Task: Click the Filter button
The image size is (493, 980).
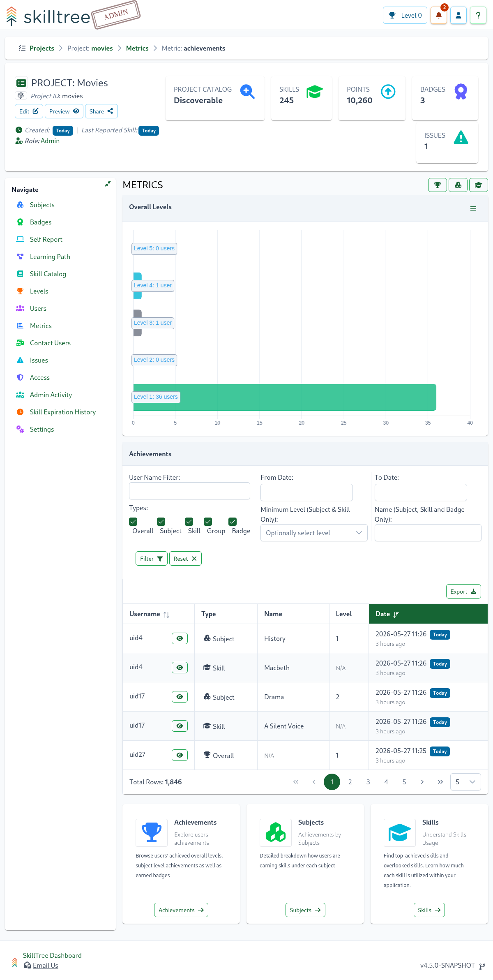Action: tap(152, 559)
